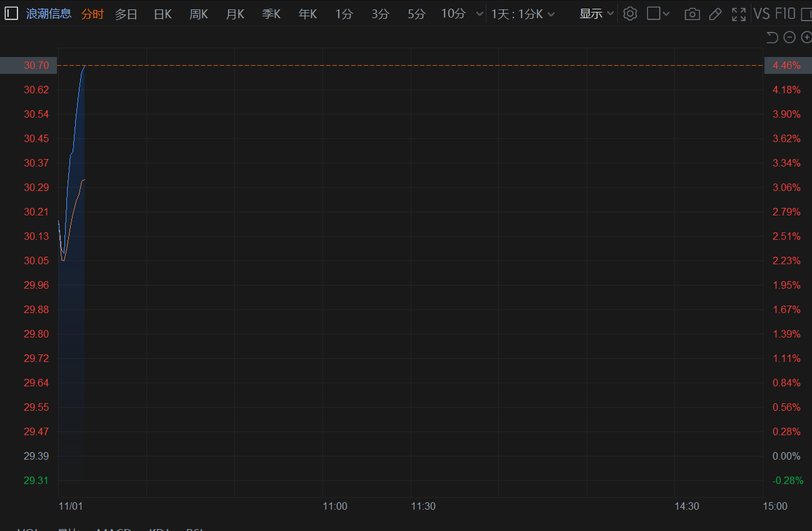Open chart settings gear icon
Screen dimensions: 812x531
point(630,14)
